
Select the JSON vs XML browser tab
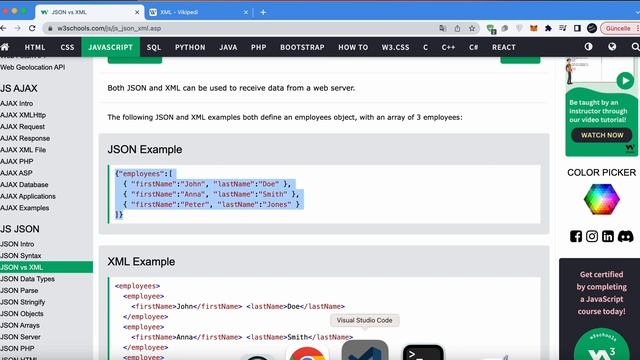(x=89, y=12)
